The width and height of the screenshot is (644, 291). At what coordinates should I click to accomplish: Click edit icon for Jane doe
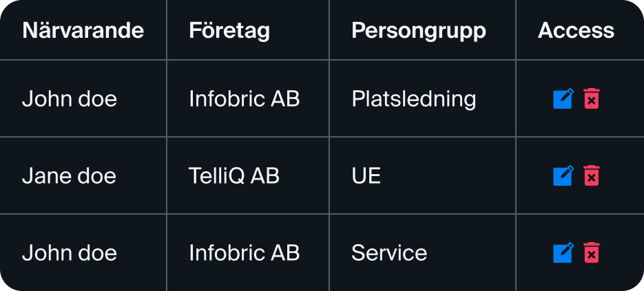(563, 176)
